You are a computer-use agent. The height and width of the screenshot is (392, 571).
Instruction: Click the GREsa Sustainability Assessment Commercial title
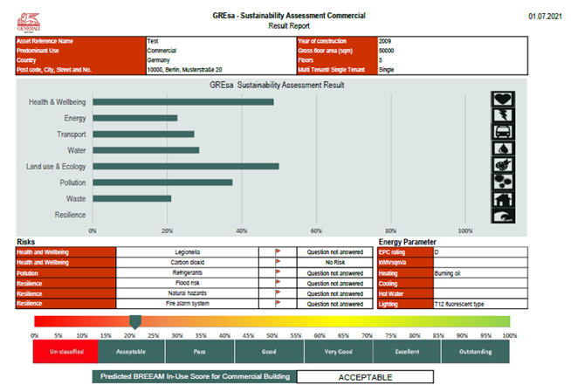[x=289, y=16]
